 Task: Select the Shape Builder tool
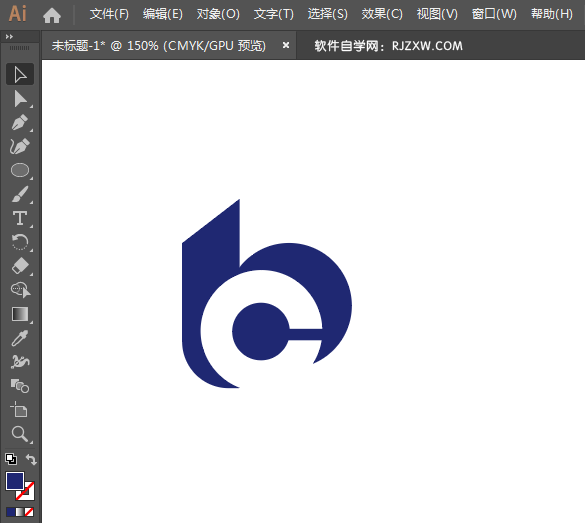(x=20, y=290)
